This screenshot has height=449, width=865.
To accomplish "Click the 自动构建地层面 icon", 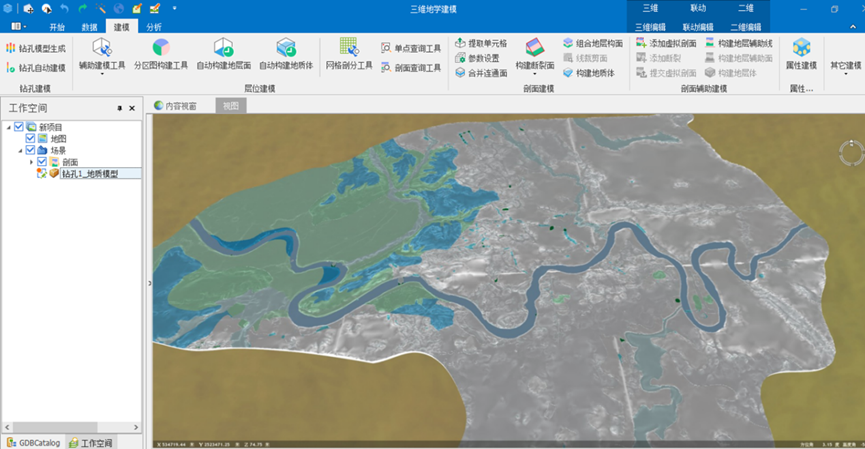I will [224, 47].
